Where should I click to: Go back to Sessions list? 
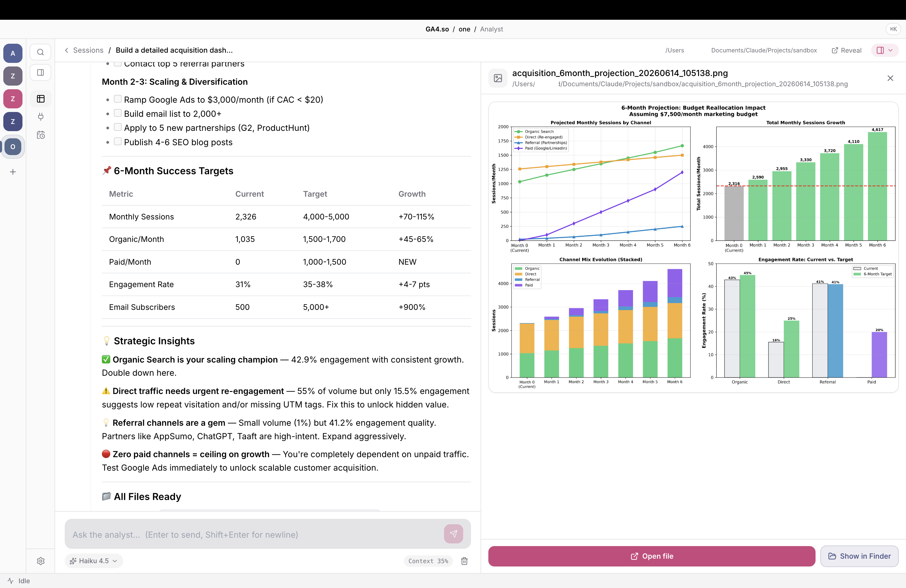(x=88, y=50)
